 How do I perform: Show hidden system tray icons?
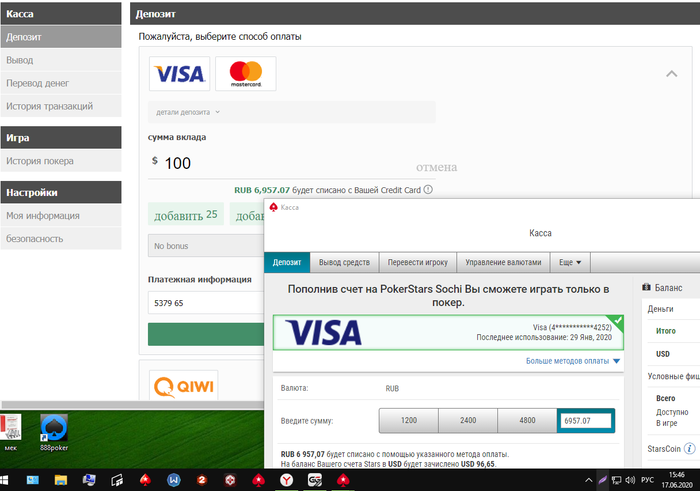click(589, 480)
